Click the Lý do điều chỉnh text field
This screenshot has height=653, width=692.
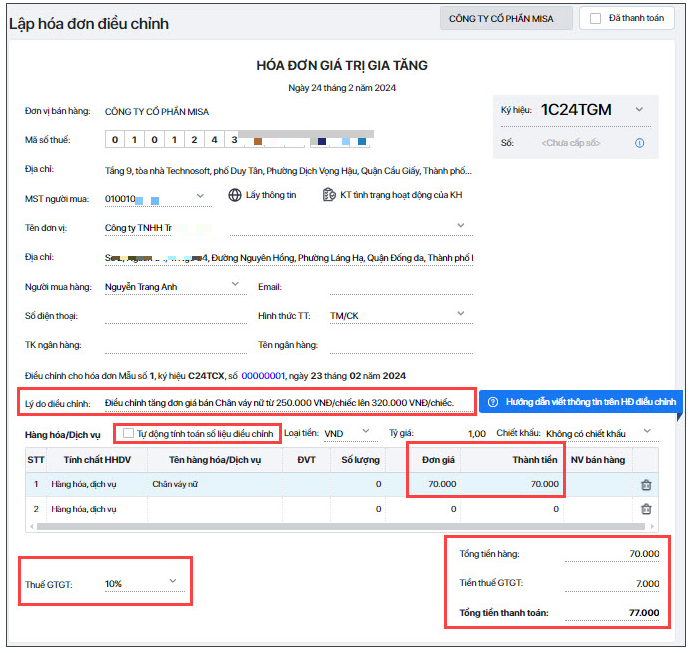289,403
